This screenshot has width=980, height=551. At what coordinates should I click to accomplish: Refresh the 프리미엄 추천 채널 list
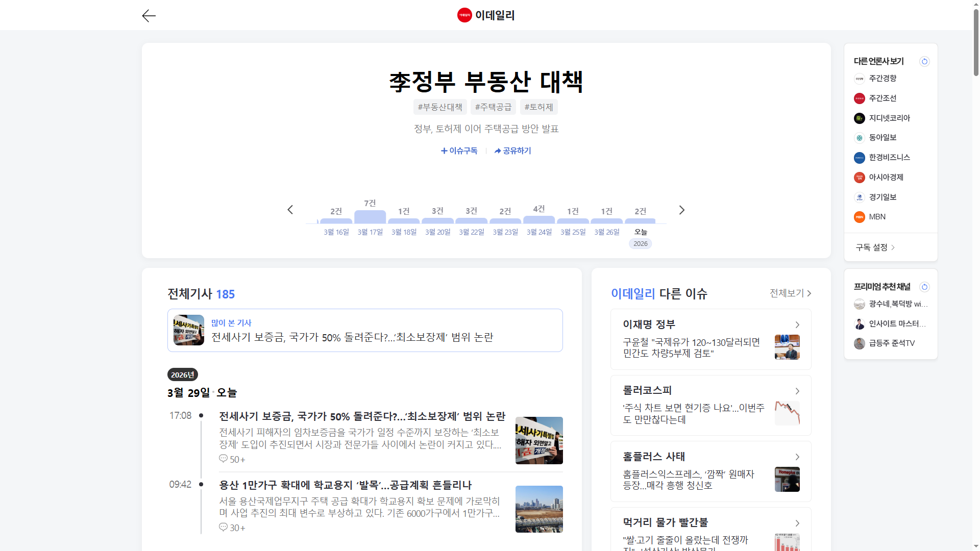[x=924, y=287]
